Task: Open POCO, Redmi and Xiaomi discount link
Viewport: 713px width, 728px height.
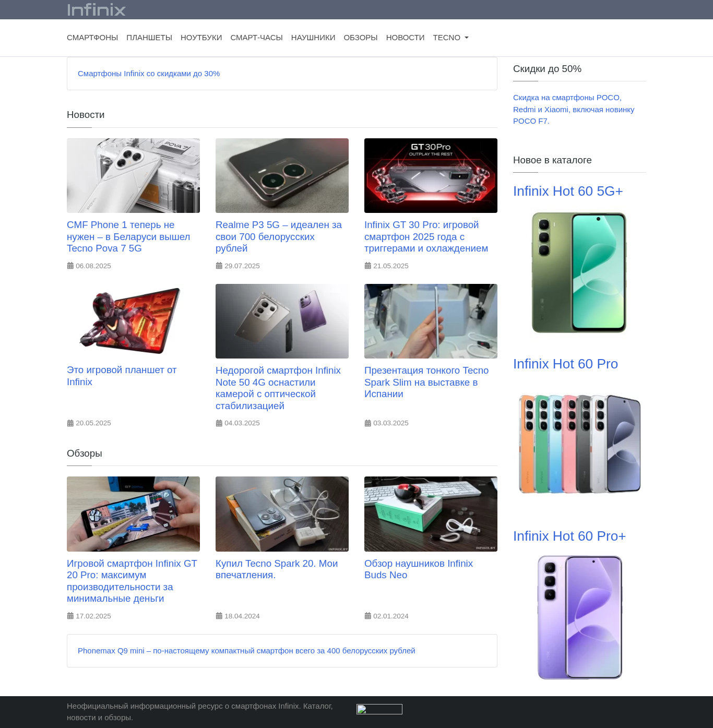Action: [x=574, y=109]
